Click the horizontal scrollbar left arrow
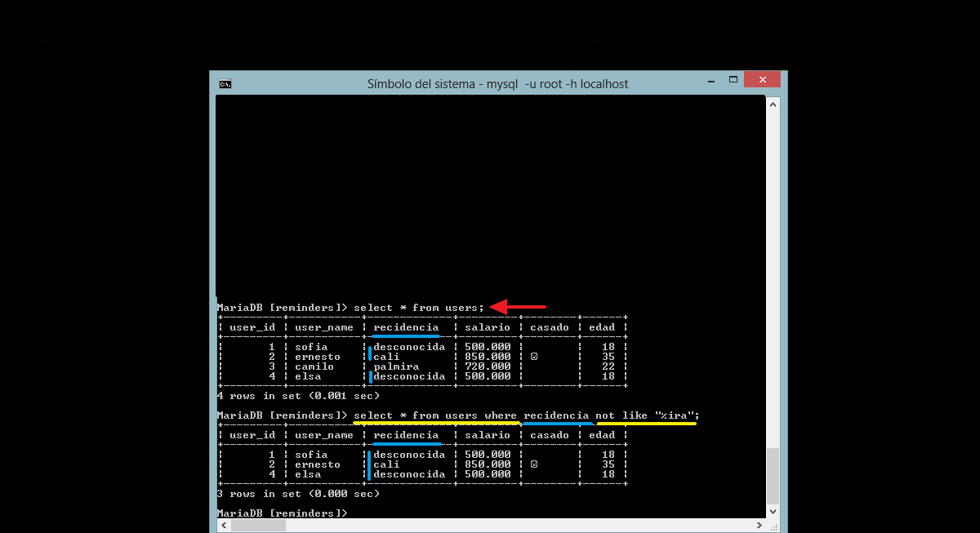 222,526
